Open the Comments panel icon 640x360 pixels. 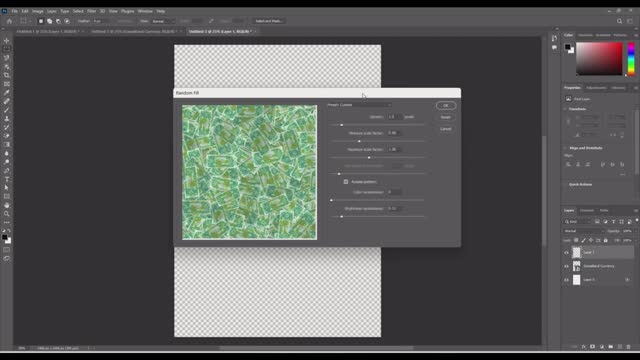point(554,47)
